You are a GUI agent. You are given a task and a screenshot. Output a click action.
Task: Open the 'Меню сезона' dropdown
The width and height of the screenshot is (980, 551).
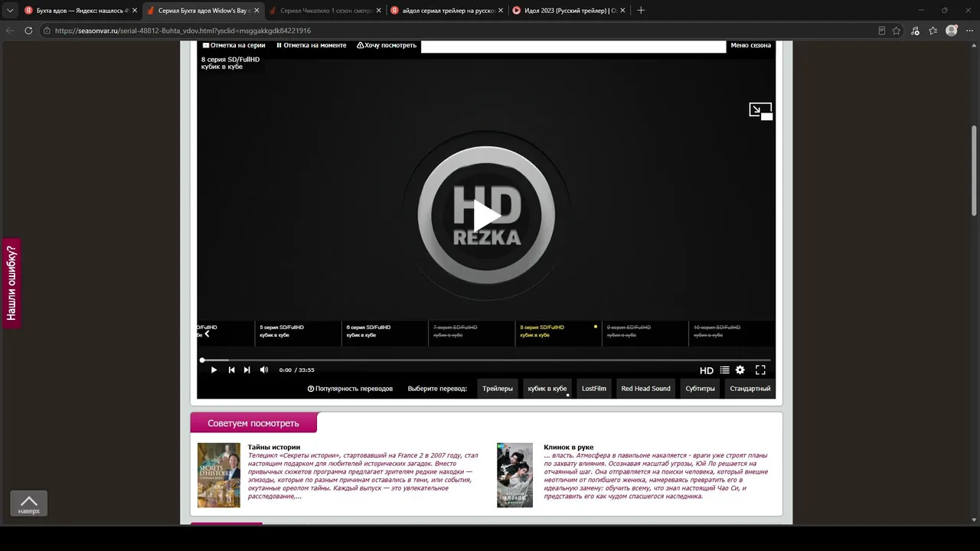pyautogui.click(x=750, y=45)
